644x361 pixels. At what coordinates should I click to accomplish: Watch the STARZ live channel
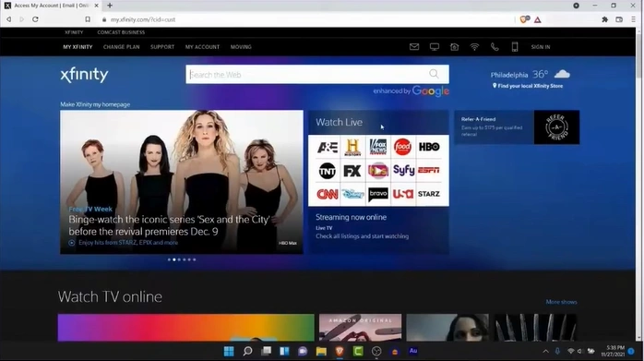429,194
